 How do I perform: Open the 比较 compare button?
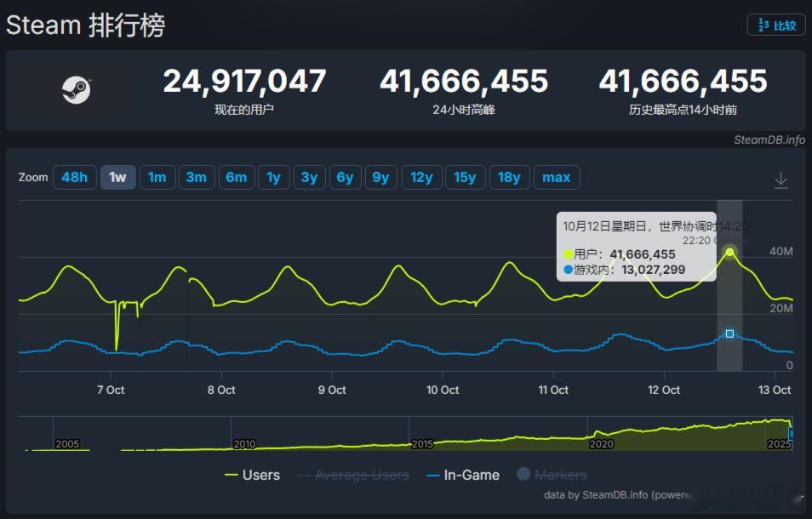(775, 25)
